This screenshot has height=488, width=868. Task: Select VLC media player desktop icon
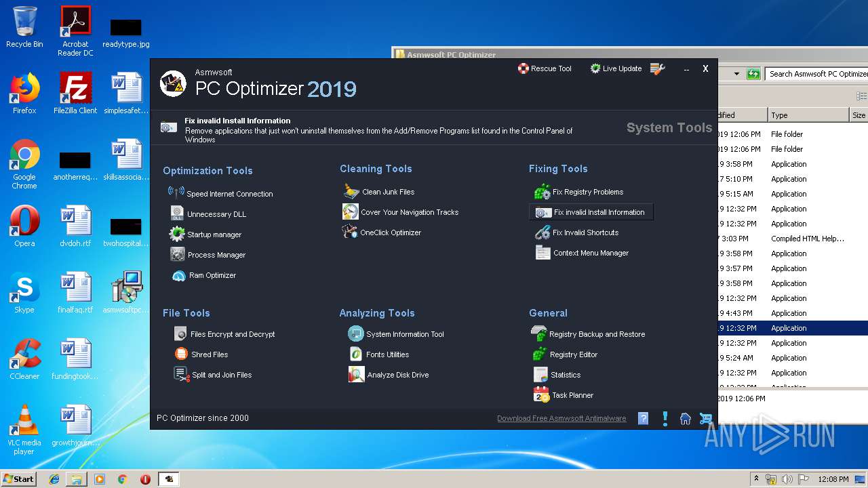click(24, 430)
